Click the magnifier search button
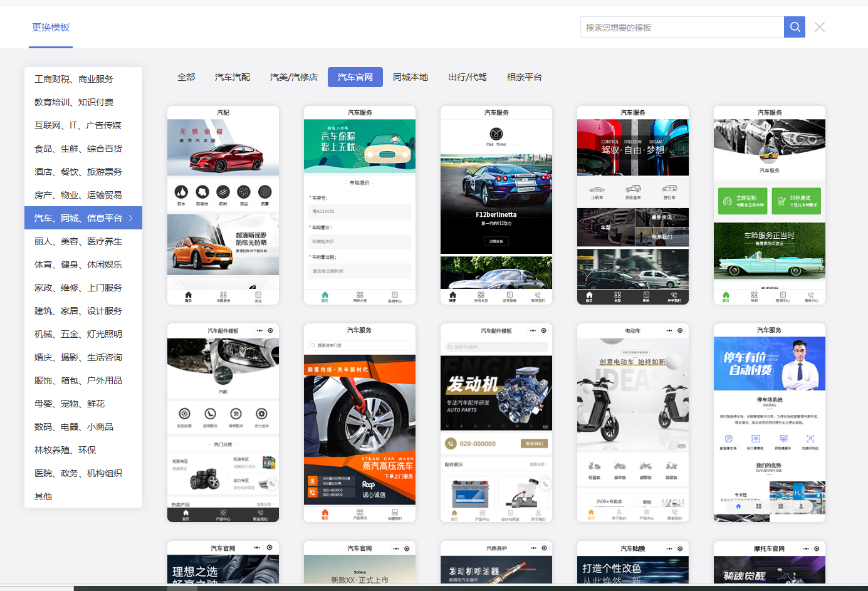This screenshot has width=868, height=591. 795,27
